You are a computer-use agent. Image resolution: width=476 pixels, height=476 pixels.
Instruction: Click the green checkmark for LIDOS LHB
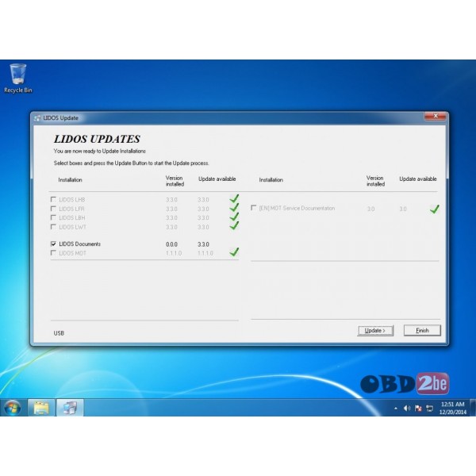(x=234, y=198)
